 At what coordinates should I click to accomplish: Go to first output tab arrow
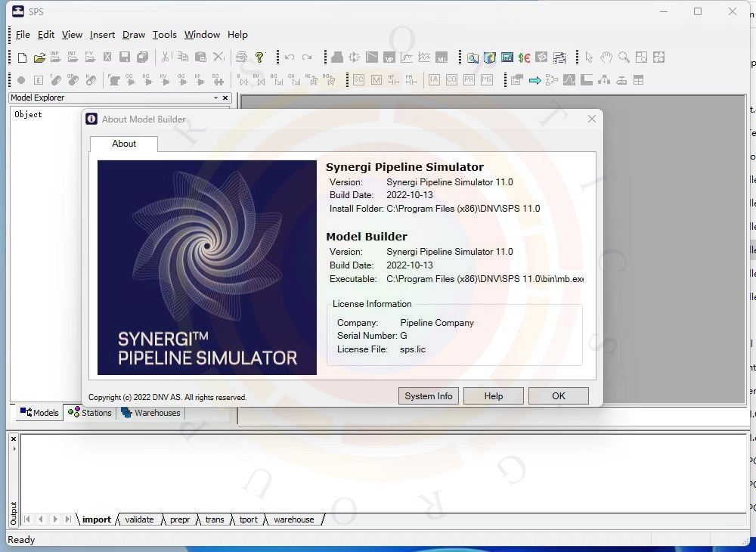[27, 519]
